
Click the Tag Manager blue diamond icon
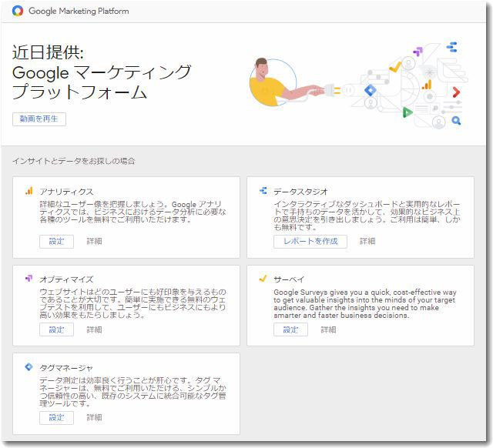tap(29, 366)
